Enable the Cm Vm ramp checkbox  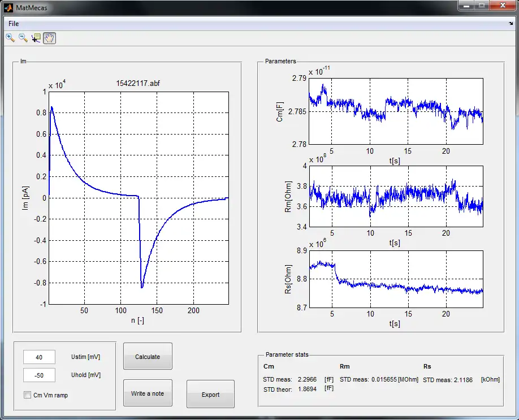pos(28,395)
